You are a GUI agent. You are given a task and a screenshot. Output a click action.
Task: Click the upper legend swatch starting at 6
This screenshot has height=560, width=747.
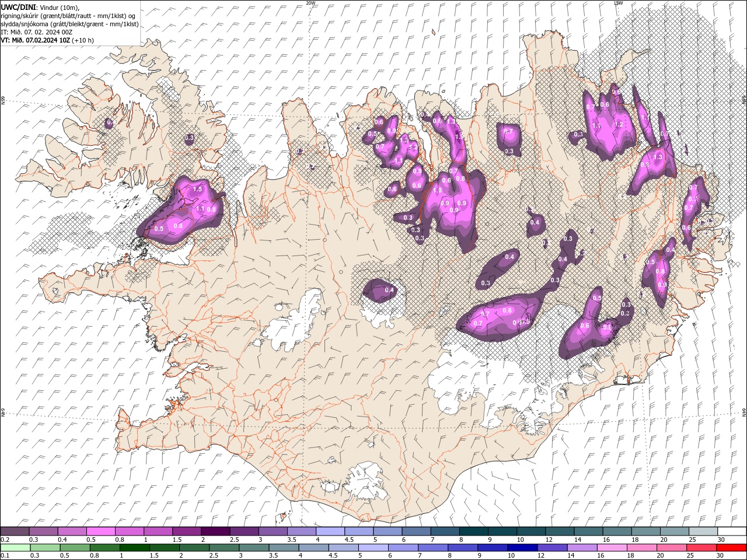(416, 531)
